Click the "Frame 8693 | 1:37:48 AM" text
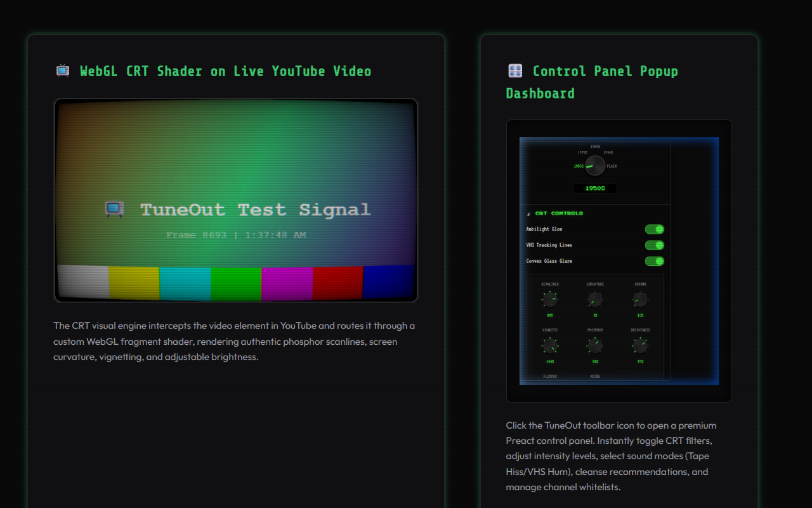This screenshot has height=508, width=812. tap(236, 235)
